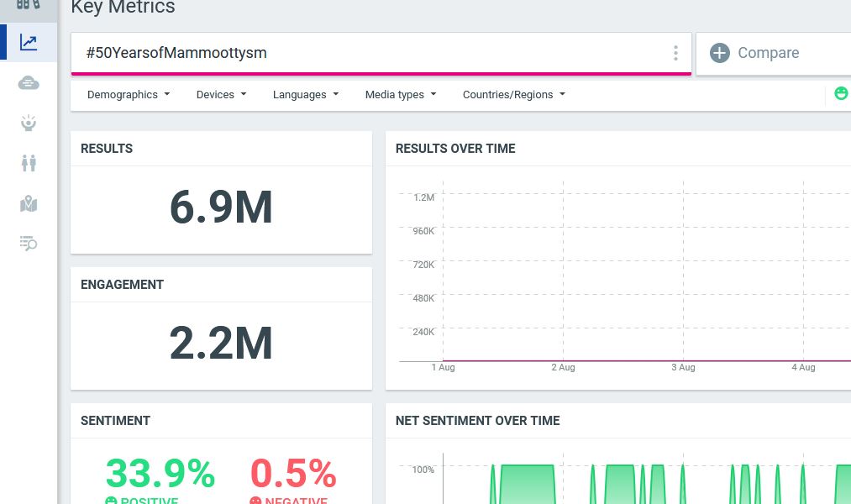Click the 2 Aug axis label
This screenshot has height=504, width=851.
point(563,367)
